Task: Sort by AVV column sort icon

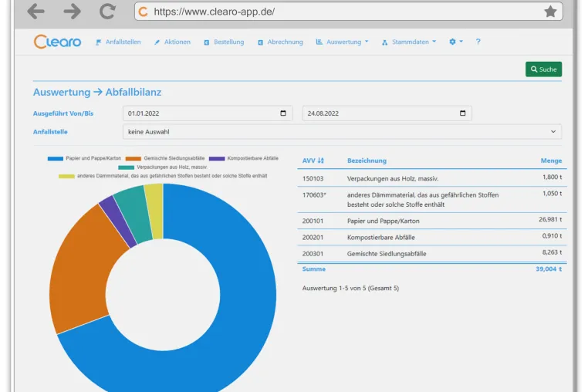Action: tap(320, 161)
